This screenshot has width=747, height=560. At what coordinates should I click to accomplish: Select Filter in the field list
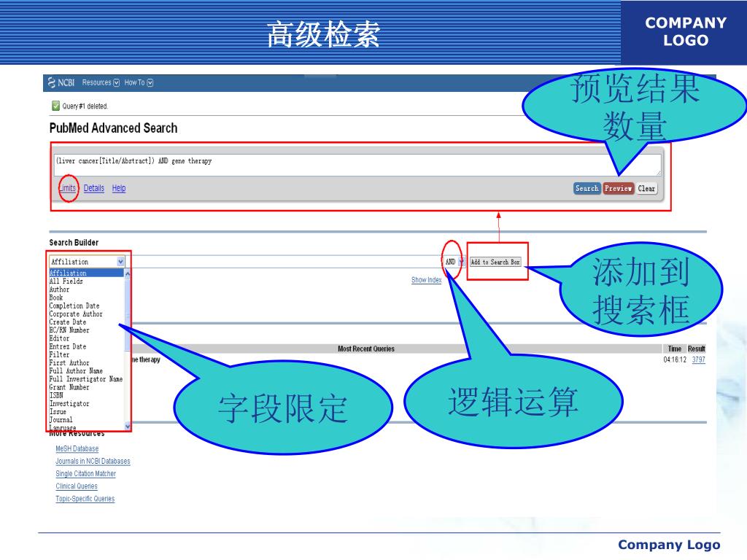point(86,354)
